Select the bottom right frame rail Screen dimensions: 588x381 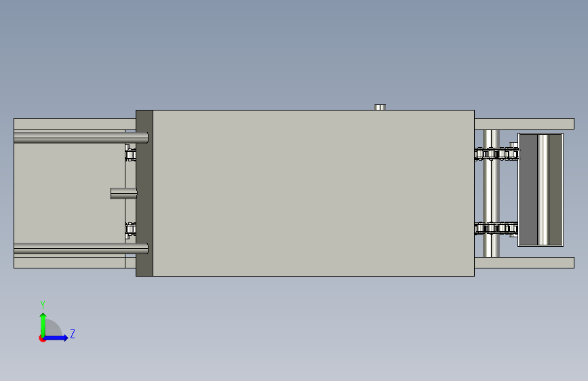tap(524, 262)
